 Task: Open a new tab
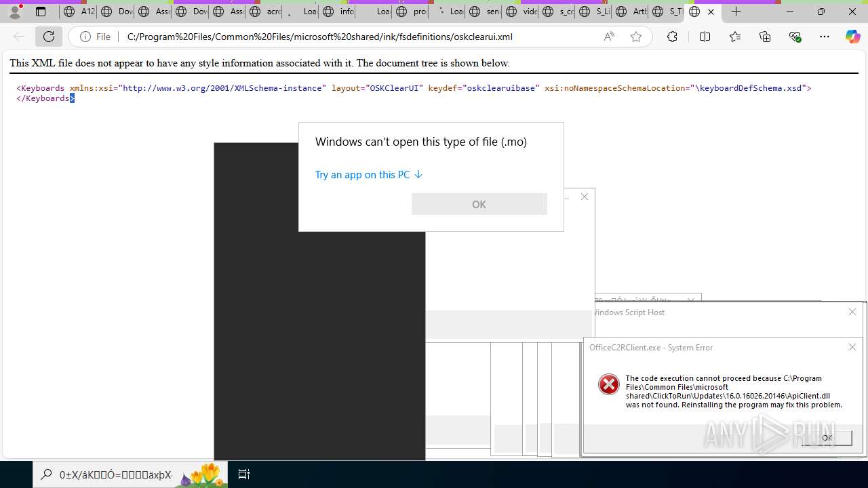[736, 12]
